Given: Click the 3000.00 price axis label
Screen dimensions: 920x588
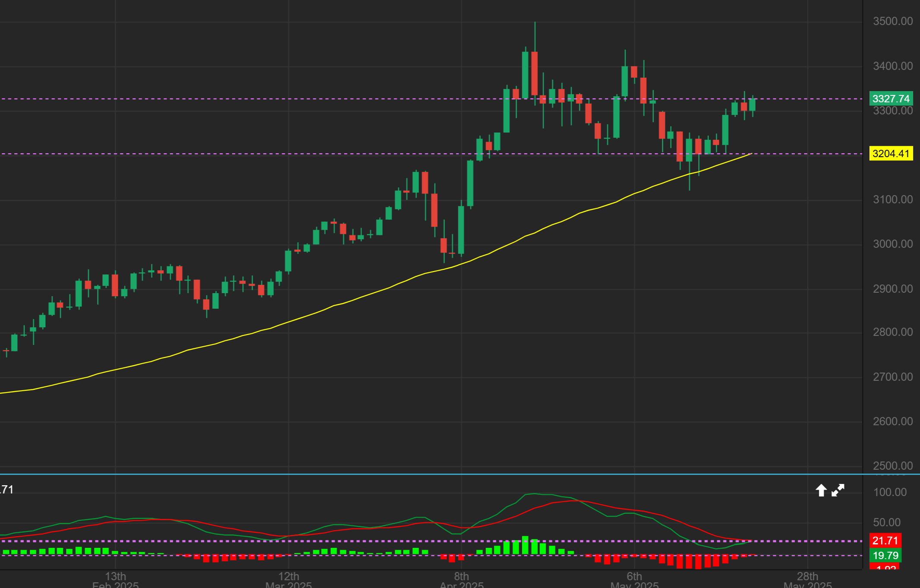Looking at the screenshot, I should point(892,244).
